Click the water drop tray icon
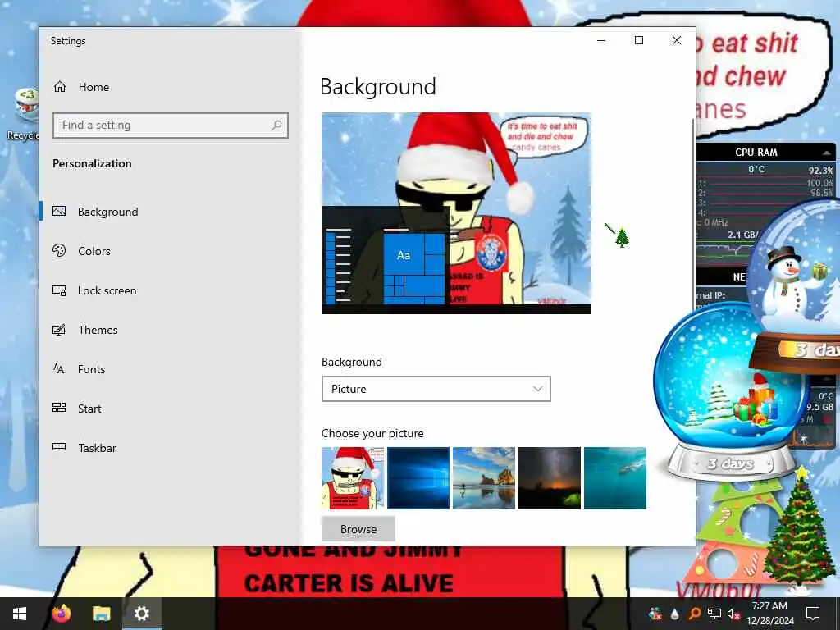Viewport: 840px width, 630px height. [675, 614]
